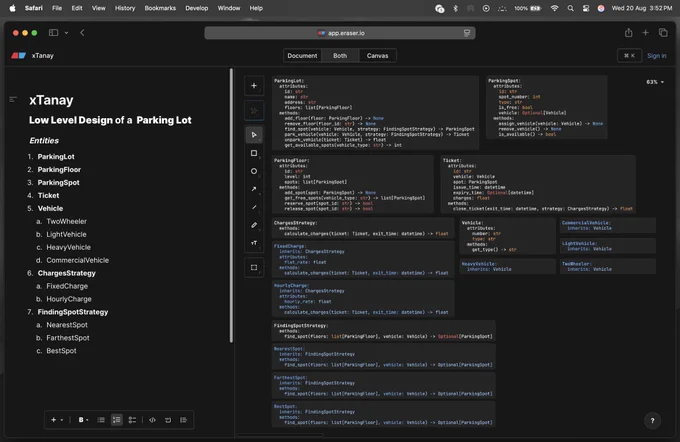This screenshot has height=442, width=680.
Task: Expand the bold text style dropdown arrow
Action: pos(87,420)
